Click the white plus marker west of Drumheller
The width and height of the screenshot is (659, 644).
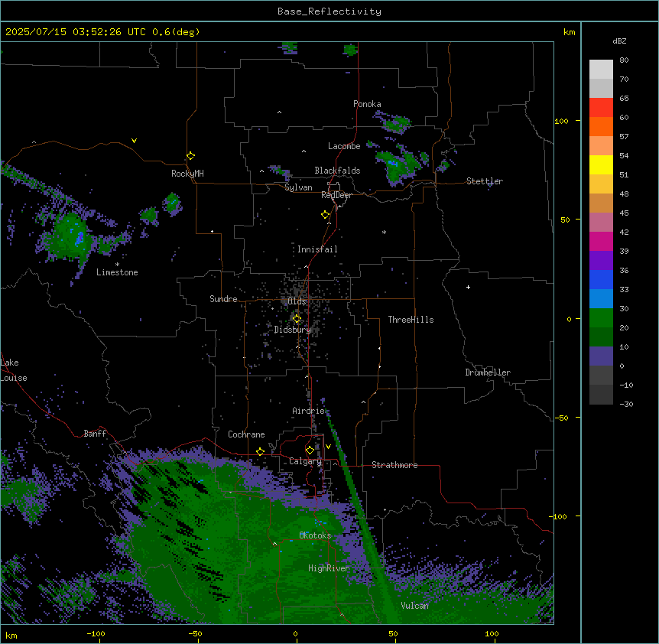[468, 287]
